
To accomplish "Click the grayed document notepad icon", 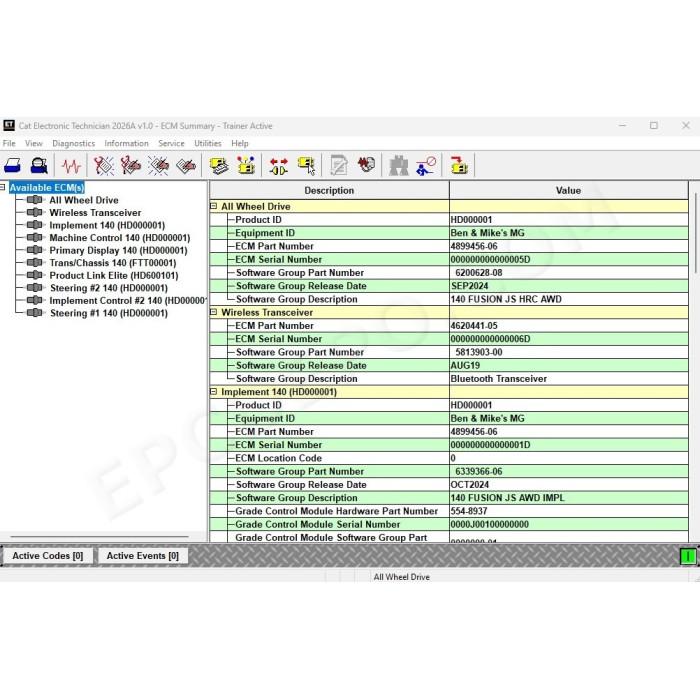I will point(339,166).
